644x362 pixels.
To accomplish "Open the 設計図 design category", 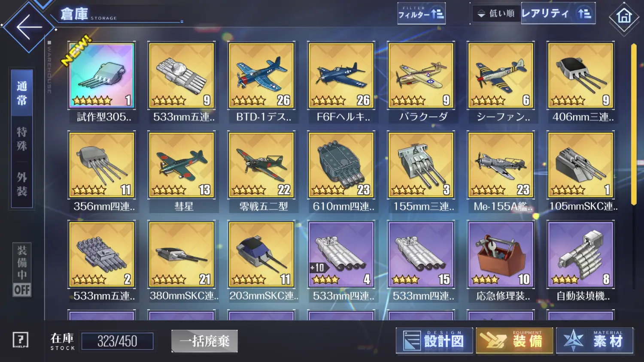I will (x=434, y=341).
